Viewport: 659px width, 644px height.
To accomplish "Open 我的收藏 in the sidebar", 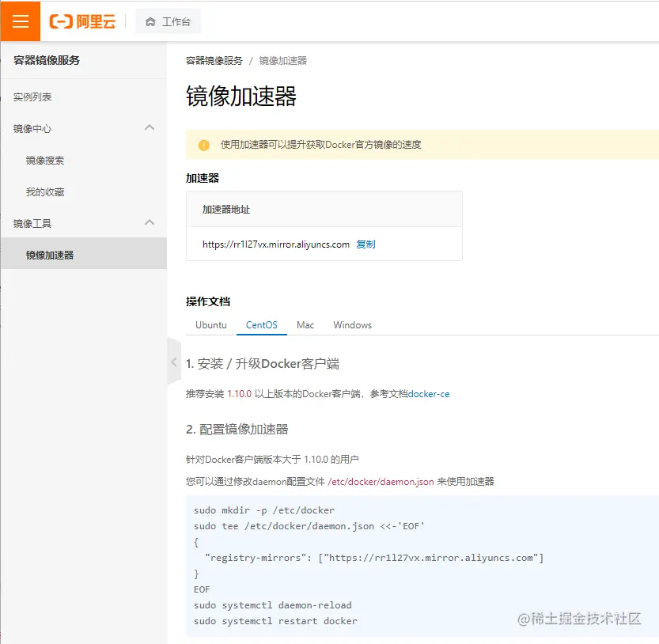I will click(45, 192).
